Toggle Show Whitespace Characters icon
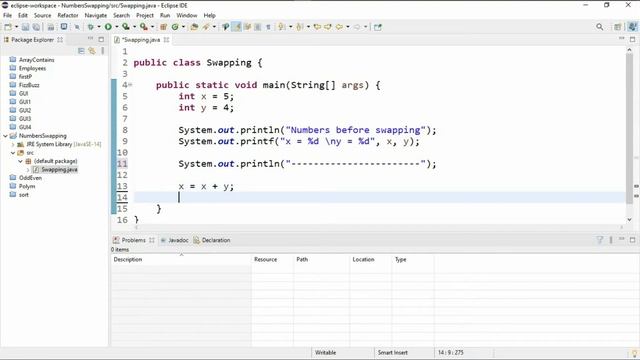 [x=268, y=27]
